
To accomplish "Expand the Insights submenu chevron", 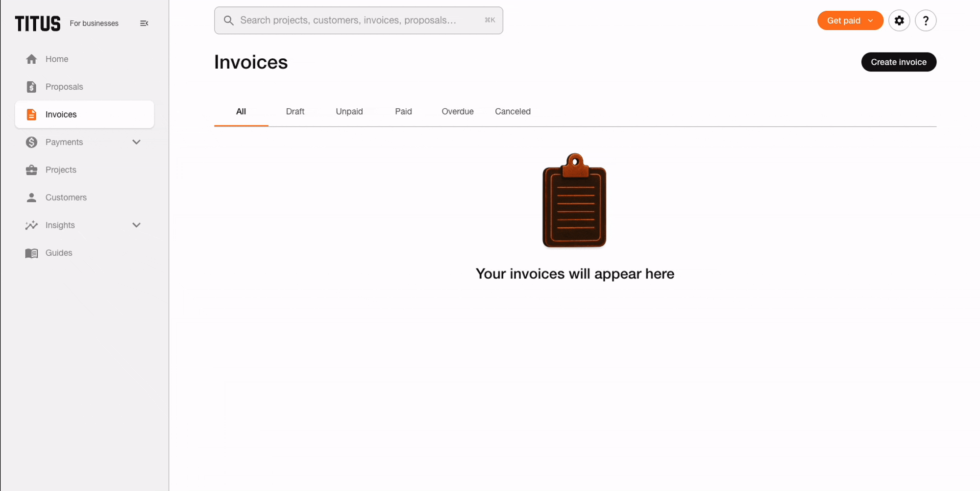I will point(136,225).
